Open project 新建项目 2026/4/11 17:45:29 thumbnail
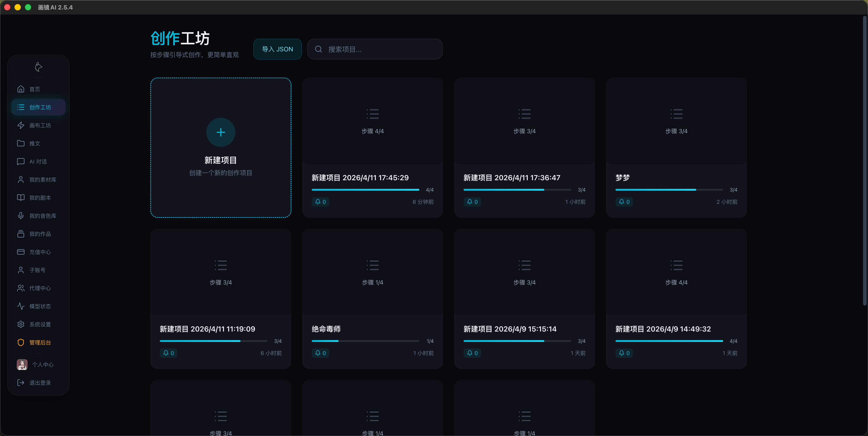This screenshot has height=436, width=868. pyautogui.click(x=372, y=121)
